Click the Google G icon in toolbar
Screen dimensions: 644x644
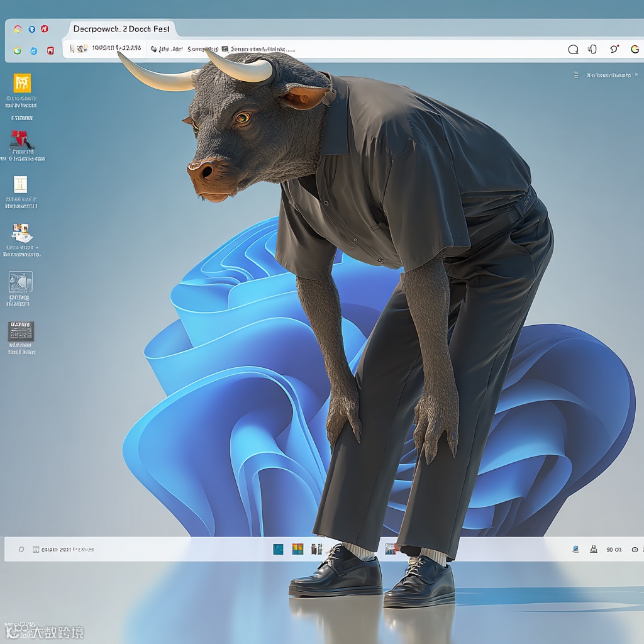[635, 49]
